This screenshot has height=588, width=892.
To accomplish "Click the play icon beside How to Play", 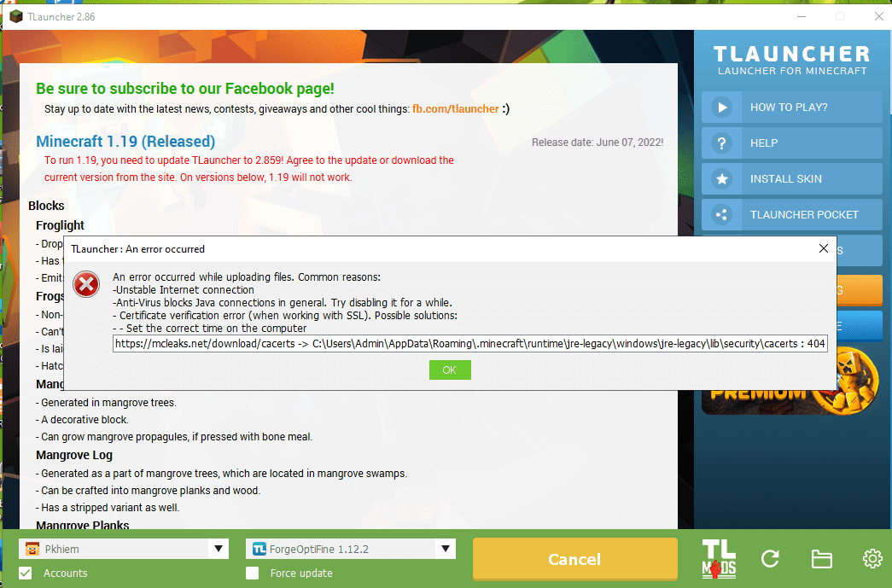I will [x=722, y=107].
